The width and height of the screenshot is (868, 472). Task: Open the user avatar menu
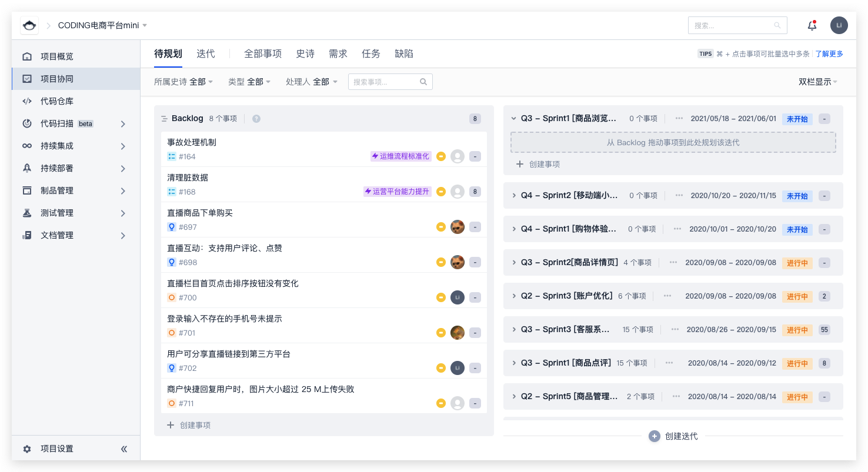click(839, 25)
